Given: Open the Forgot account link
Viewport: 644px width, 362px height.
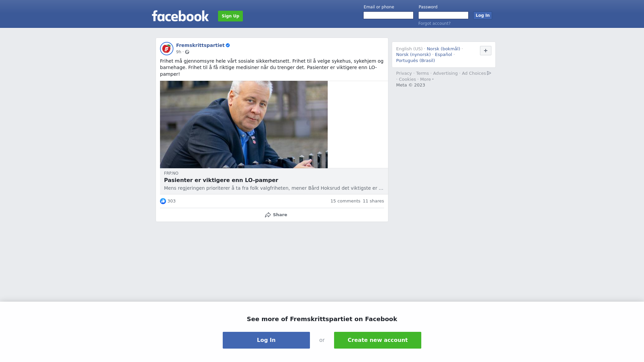Looking at the screenshot, I should tap(434, 23).
